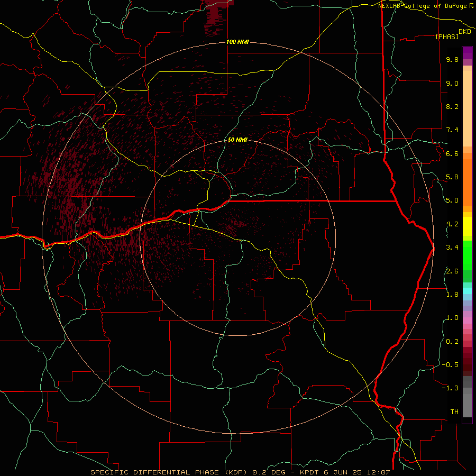Click the 4.2 value on the color scale
This screenshot has height=476, width=476.
click(452, 224)
